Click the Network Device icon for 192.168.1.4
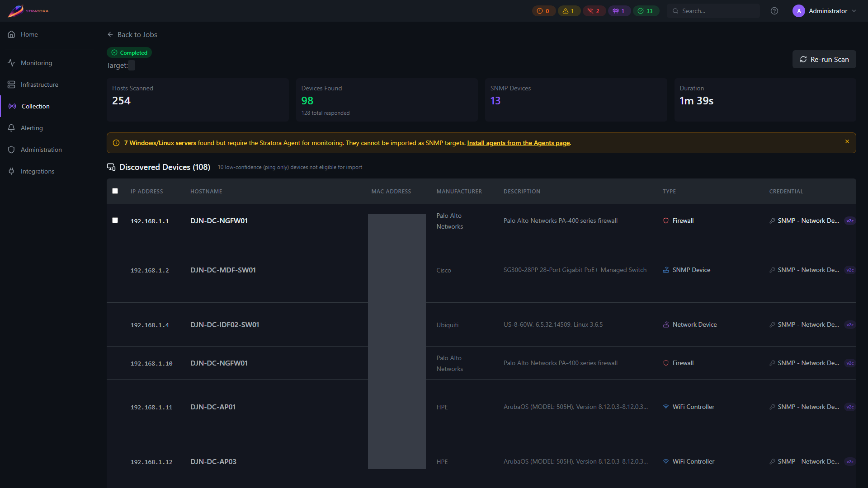 pos(666,324)
